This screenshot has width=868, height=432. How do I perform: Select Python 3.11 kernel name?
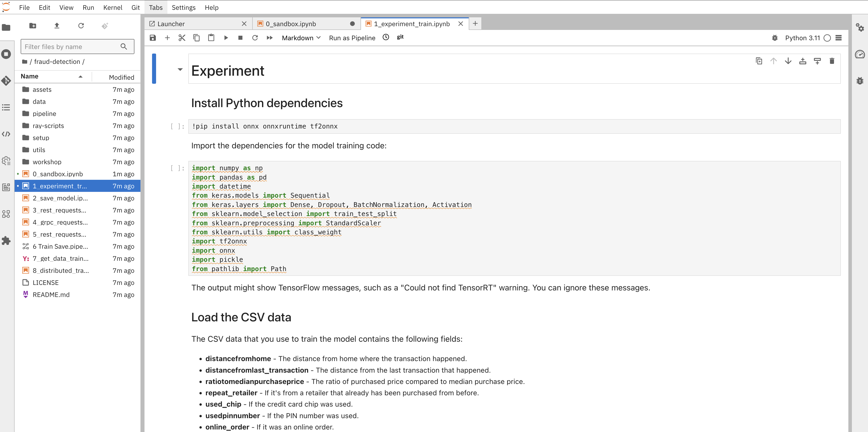[x=802, y=38]
